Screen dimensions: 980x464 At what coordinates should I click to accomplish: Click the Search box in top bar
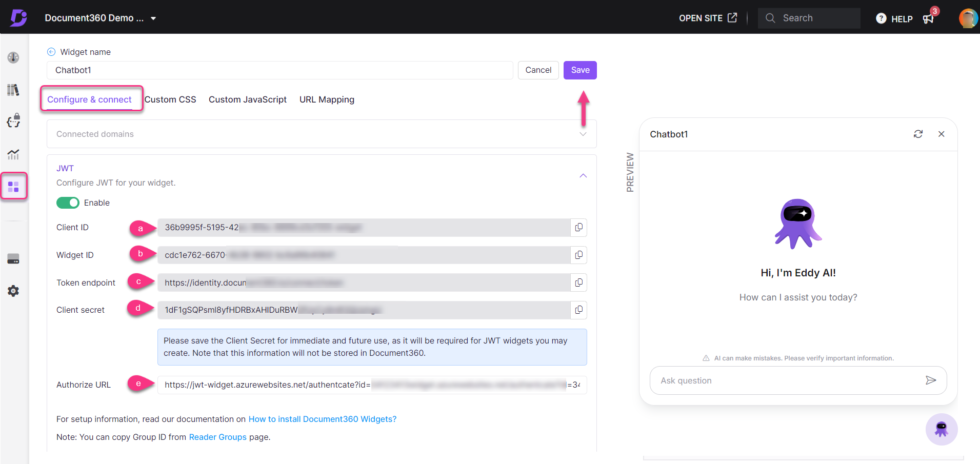click(x=809, y=18)
